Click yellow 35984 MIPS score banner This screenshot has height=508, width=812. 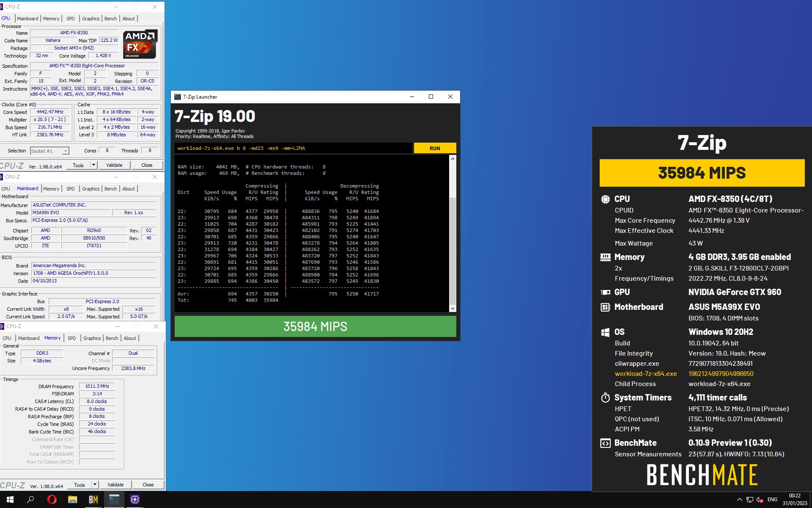pyautogui.click(x=702, y=173)
